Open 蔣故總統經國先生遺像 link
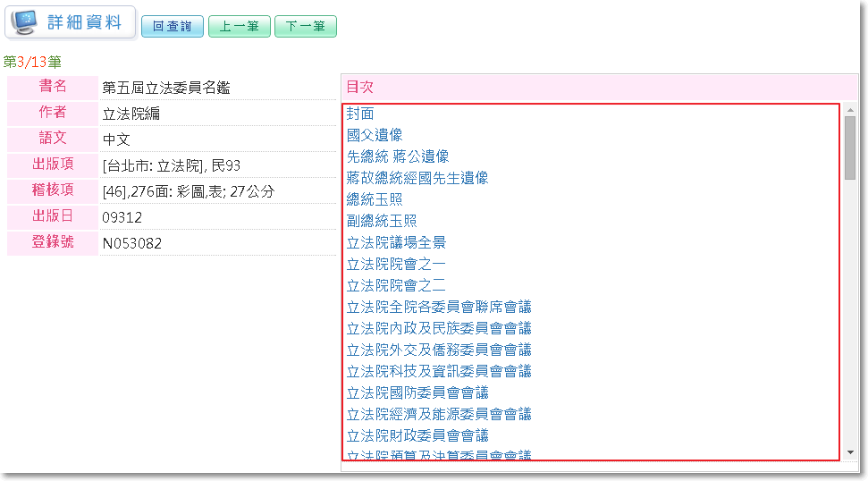The height and width of the screenshot is (481, 868). (417, 178)
